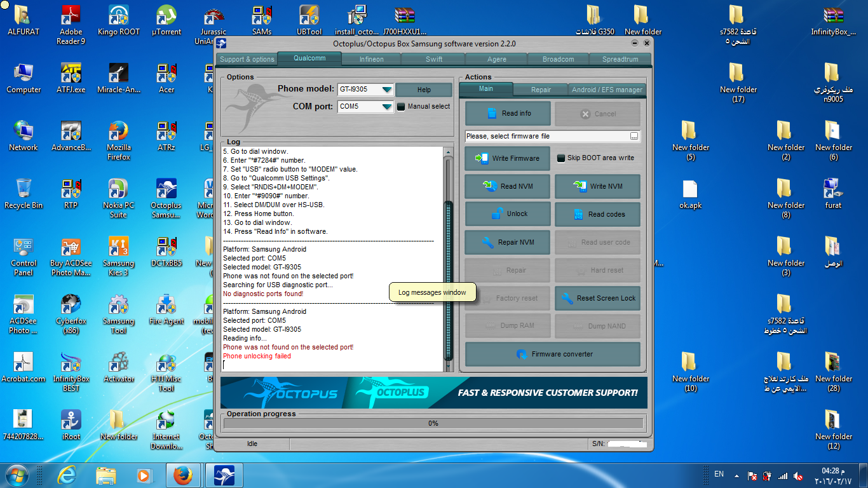This screenshot has height=488, width=868.
Task: Open the SAMs desktop shortcut
Action: (x=261, y=21)
